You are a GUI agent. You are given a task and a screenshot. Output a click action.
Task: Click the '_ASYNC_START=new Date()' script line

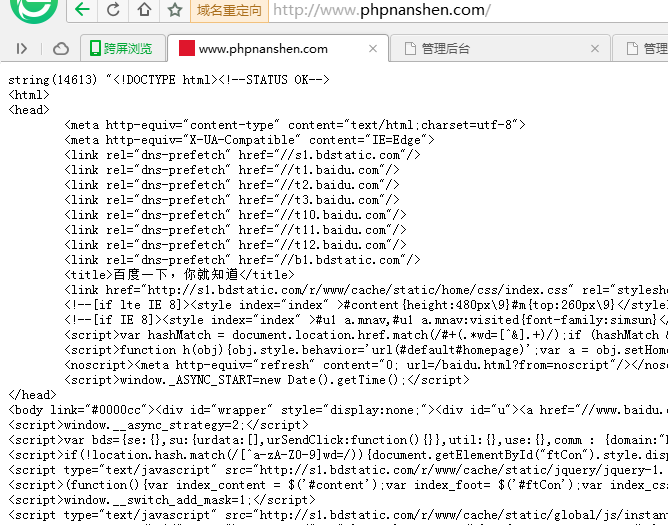point(267,379)
